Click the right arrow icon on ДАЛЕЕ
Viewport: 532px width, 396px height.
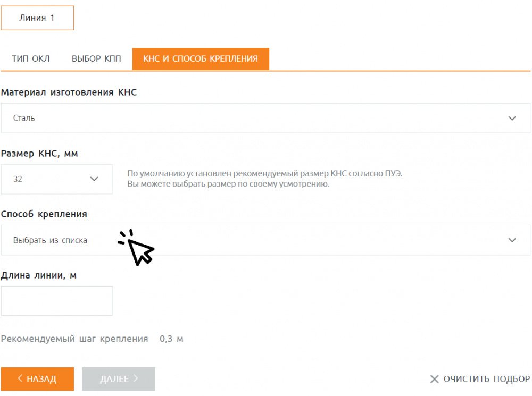136,379
